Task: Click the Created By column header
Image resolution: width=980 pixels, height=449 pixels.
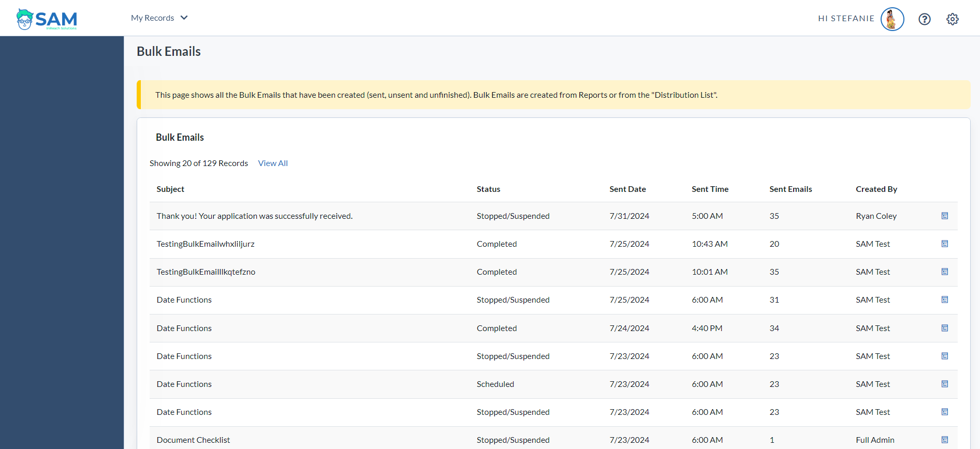Action: pyautogui.click(x=876, y=189)
